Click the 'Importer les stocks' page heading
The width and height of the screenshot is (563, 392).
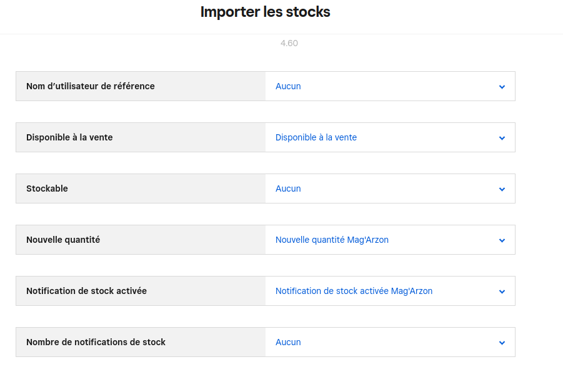coord(265,12)
